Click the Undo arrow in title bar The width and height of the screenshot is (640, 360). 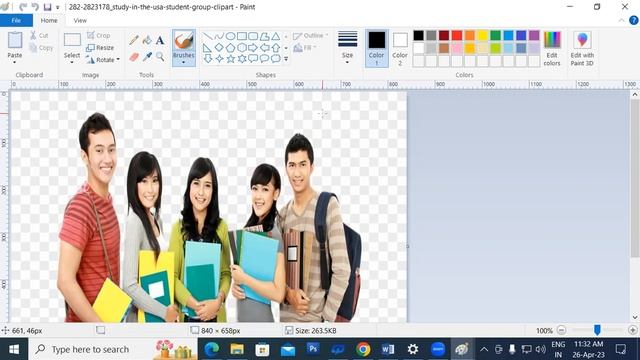(23, 7)
